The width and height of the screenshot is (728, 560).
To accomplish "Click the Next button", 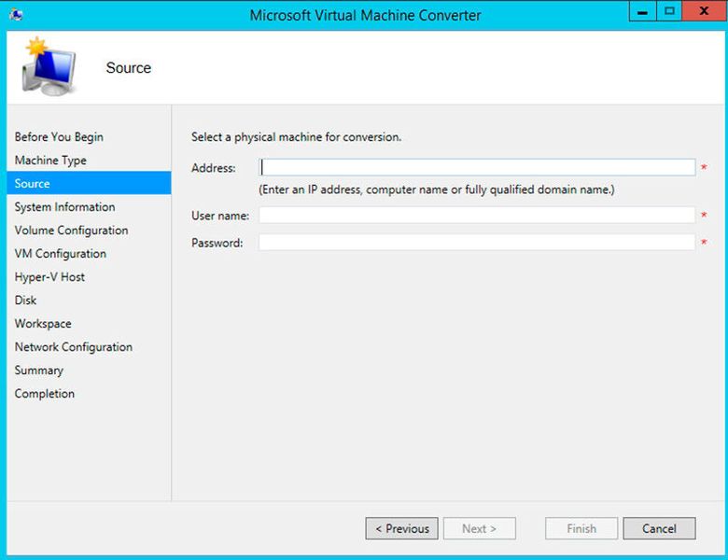I will 480,528.
